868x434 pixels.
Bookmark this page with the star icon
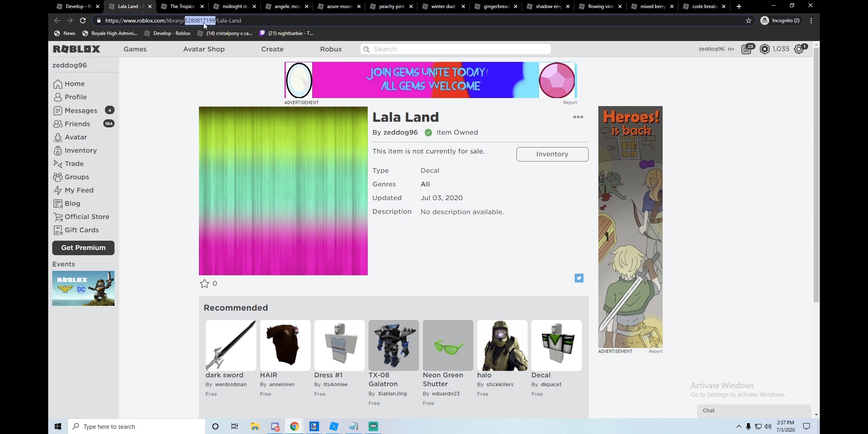748,20
